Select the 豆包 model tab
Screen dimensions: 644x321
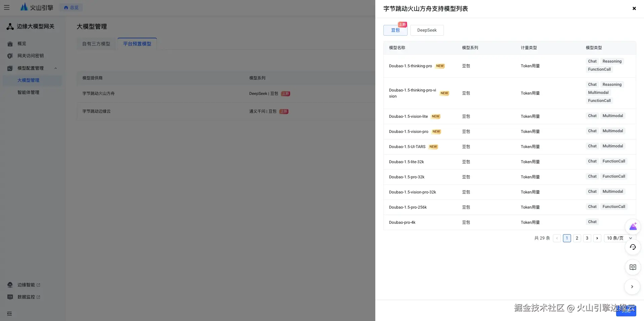click(395, 30)
